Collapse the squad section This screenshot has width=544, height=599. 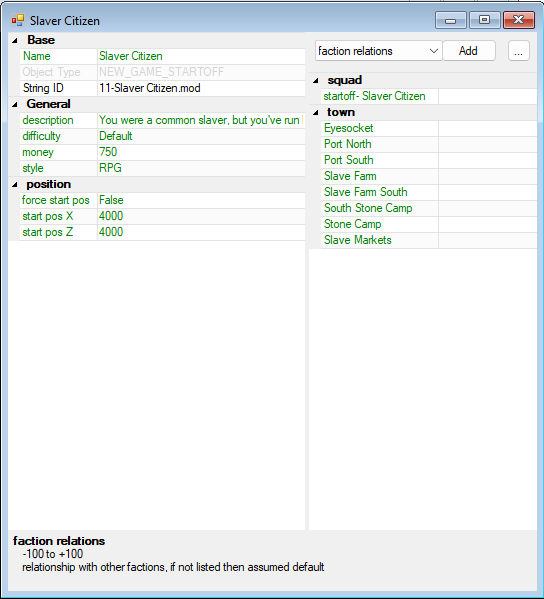[x=316, y=80]
